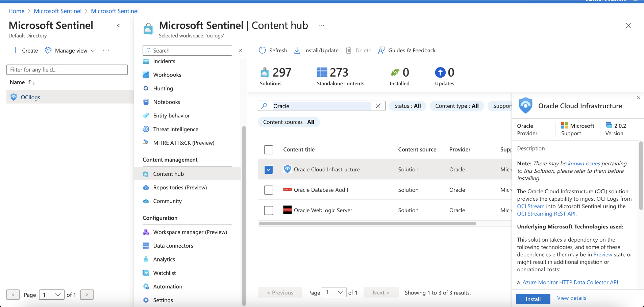Click the details pane vertical scrollbar
This screenshot has height=307, width=644.
pos(641,175)
